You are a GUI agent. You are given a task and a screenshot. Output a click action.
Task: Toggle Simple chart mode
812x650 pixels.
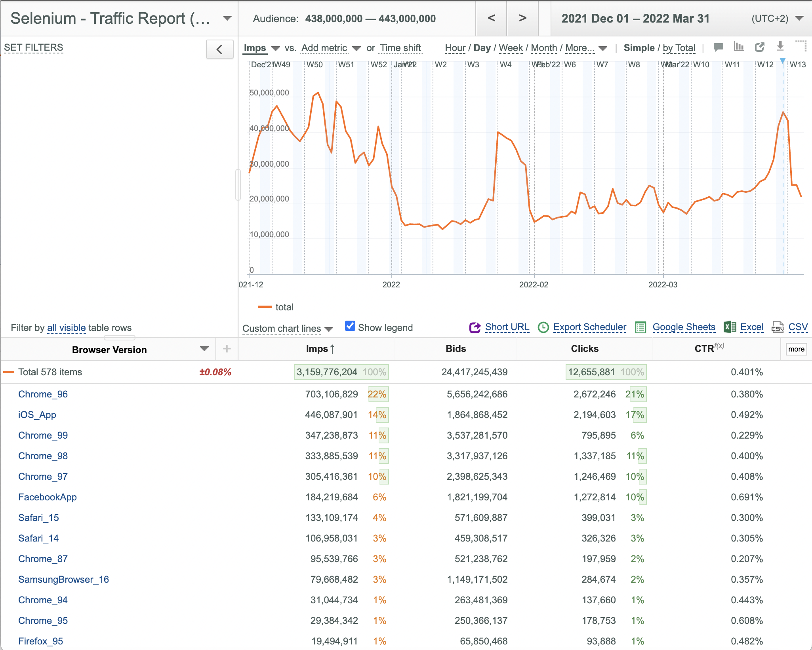tap(639, 48)
